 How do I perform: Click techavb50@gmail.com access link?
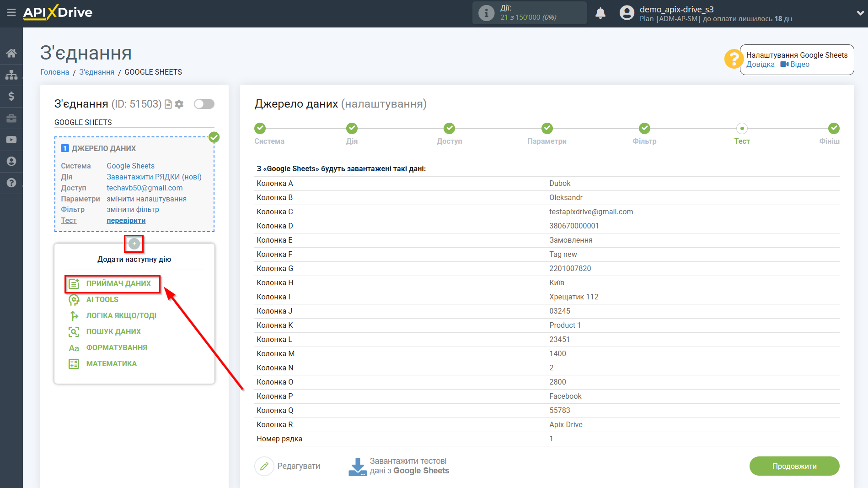click(x=145, y=188)
